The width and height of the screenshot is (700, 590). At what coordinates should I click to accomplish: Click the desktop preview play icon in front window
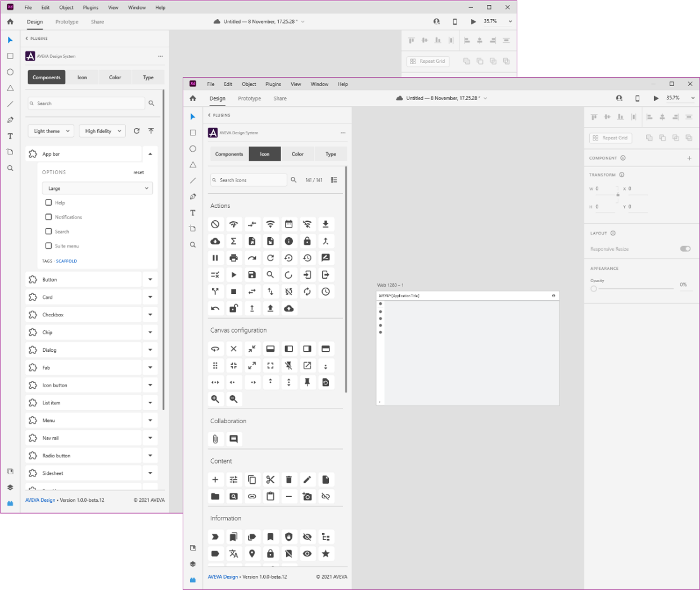pos(656,98)
